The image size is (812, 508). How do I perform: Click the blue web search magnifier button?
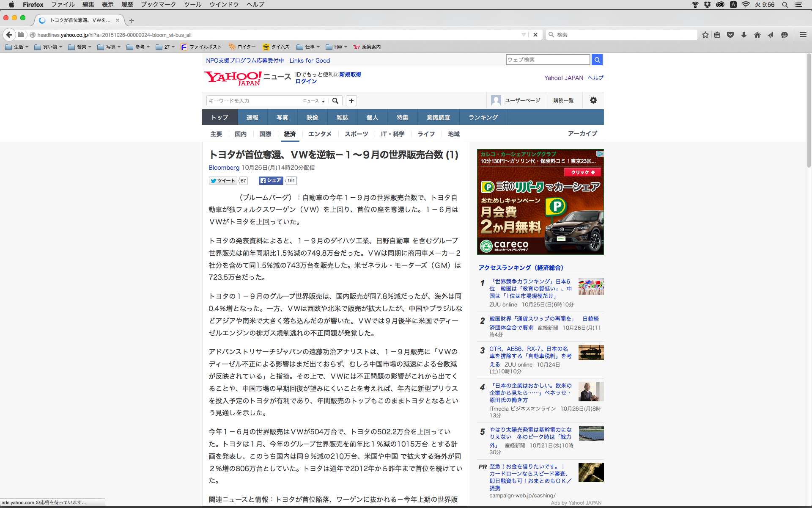pyautogui.click(x=597, y=60)
